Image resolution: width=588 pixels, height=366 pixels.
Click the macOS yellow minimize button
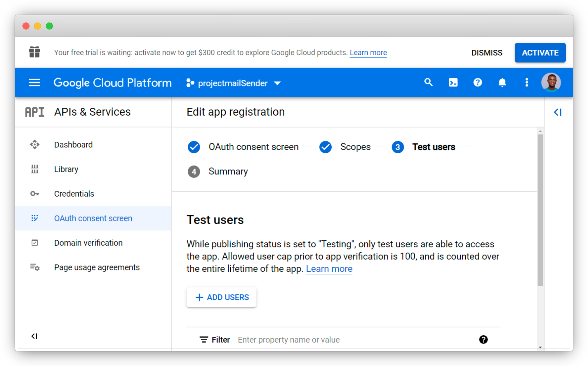pyautogui.click(x=38, y=26)
